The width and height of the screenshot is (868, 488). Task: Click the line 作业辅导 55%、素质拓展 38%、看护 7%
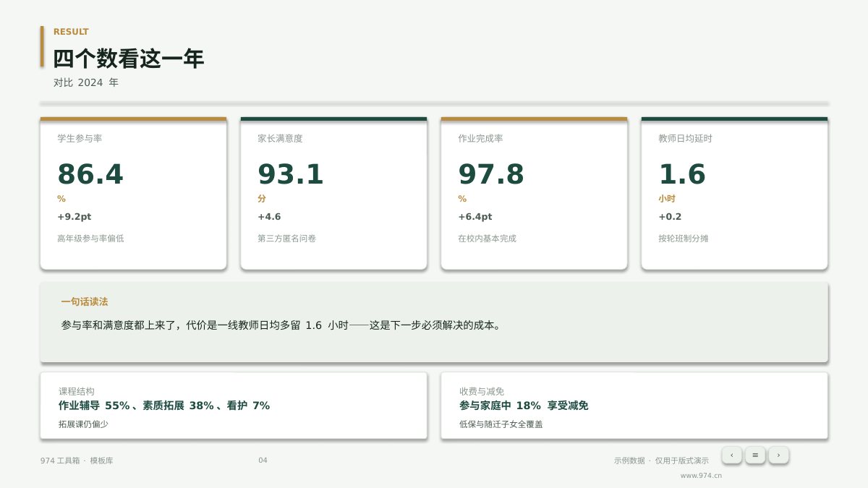(x=164, y=406)
